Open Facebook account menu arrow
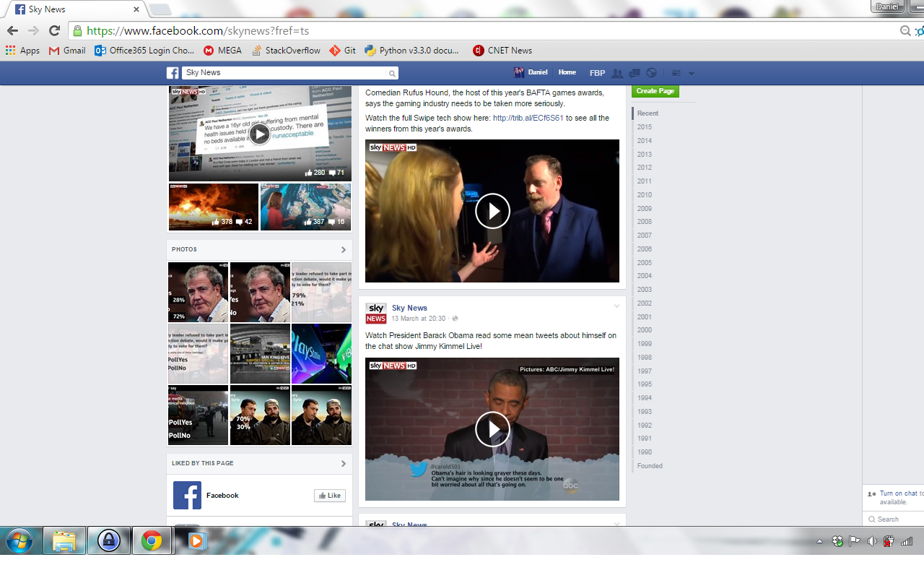 692,74
